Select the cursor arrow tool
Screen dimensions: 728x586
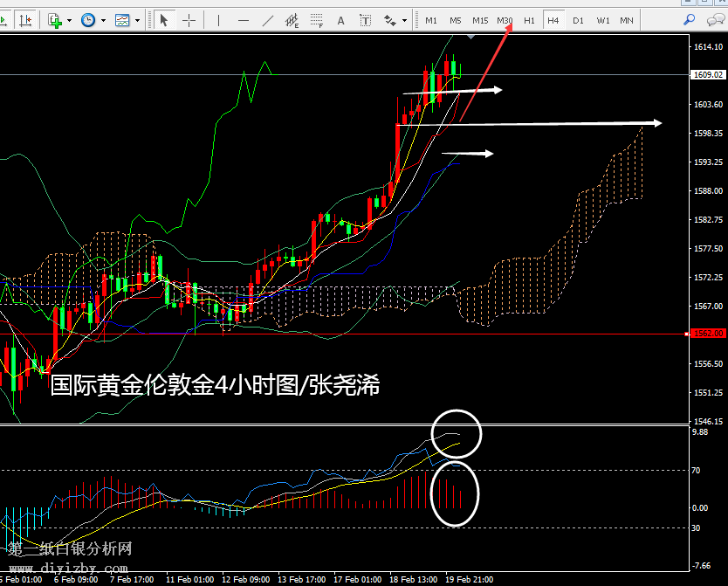[x=163, y=20]
